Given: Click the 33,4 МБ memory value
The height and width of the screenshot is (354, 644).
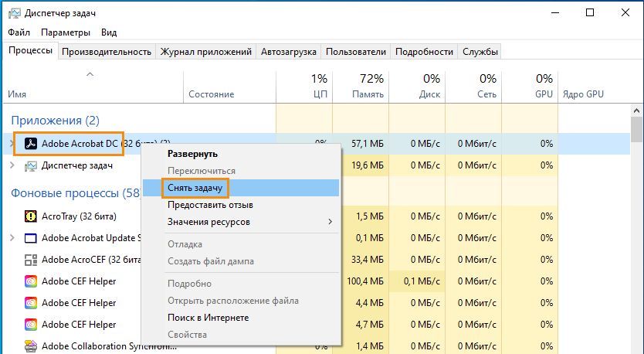Looking at the screenshot, I should tap(368, 260).
